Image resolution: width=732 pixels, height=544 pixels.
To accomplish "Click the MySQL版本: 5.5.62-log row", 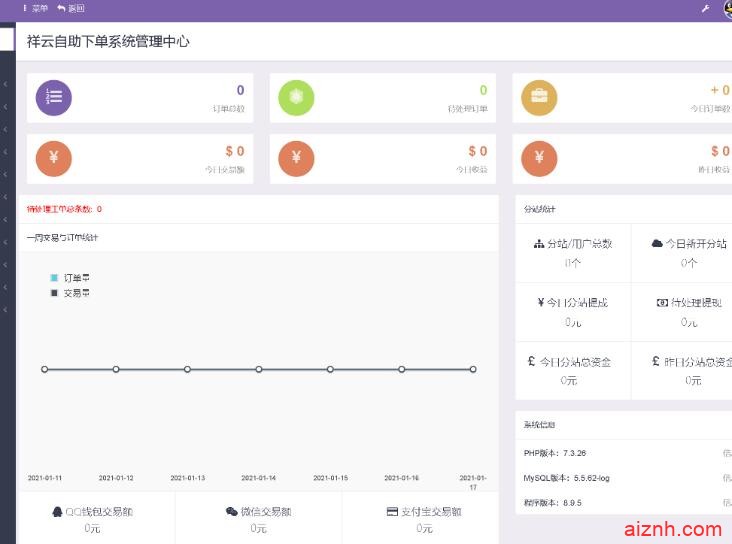I will tap(623, 478).
